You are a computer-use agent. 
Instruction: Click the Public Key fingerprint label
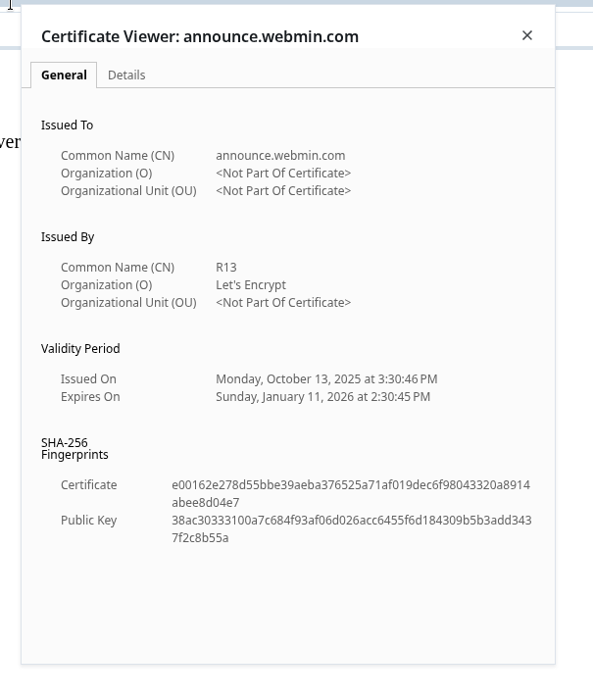(x=88, y=520)
